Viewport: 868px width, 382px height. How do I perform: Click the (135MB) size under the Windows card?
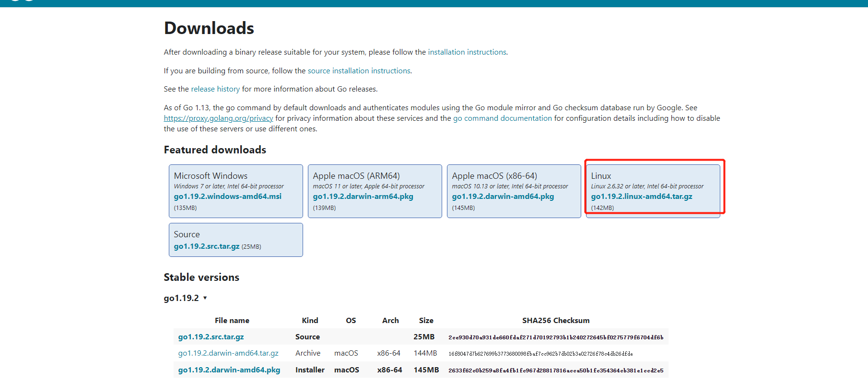(x=185, y=208)
